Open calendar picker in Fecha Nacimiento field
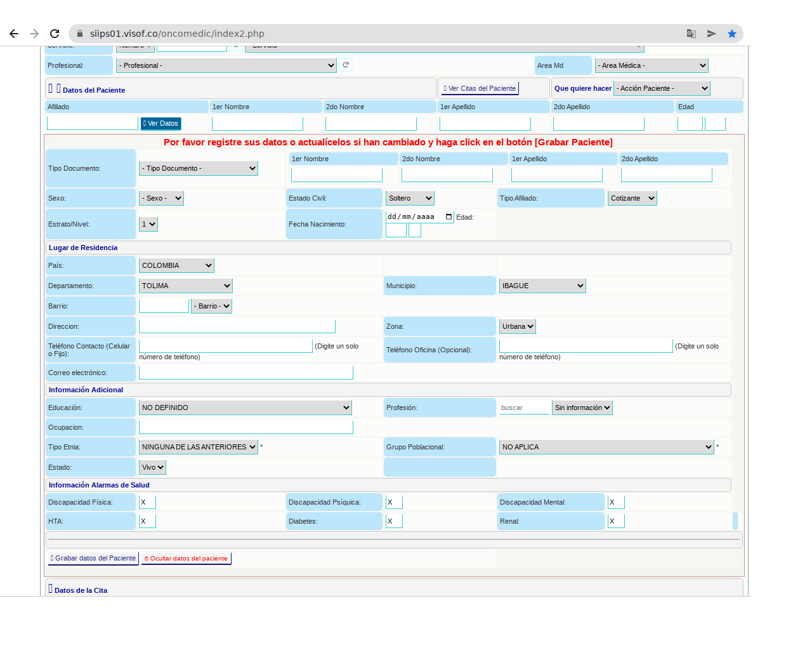 449,217
